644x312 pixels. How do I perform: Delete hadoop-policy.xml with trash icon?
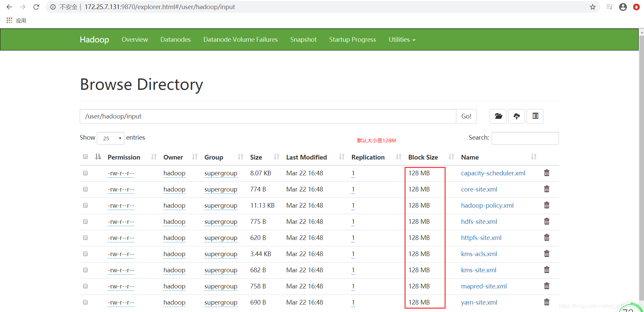tap(547, 205)
